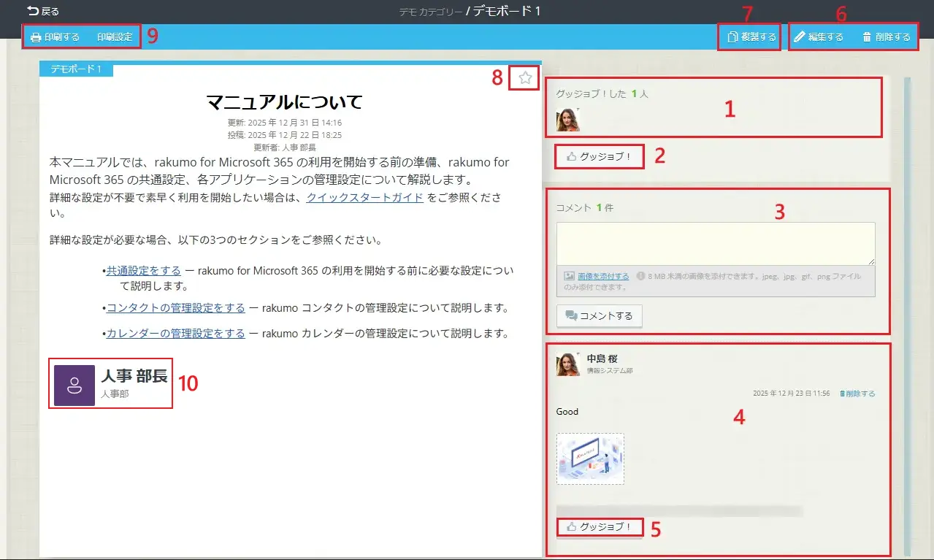Click 中島 桜 commenter avatar
Screen dimensions: 934x560
click(x=568, y=364)
